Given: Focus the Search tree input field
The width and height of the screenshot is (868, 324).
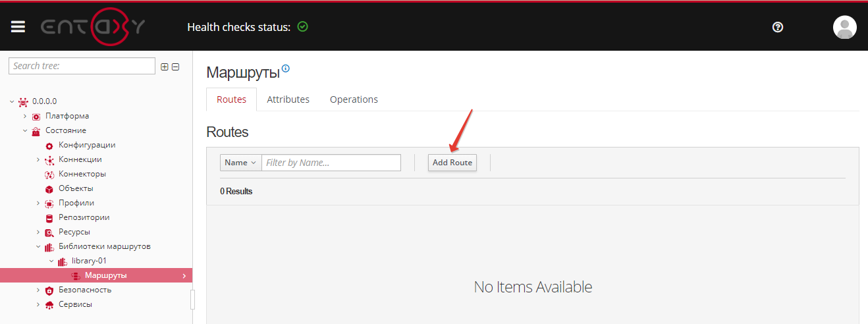Looking at the screenshot, I should click(82, 66).
